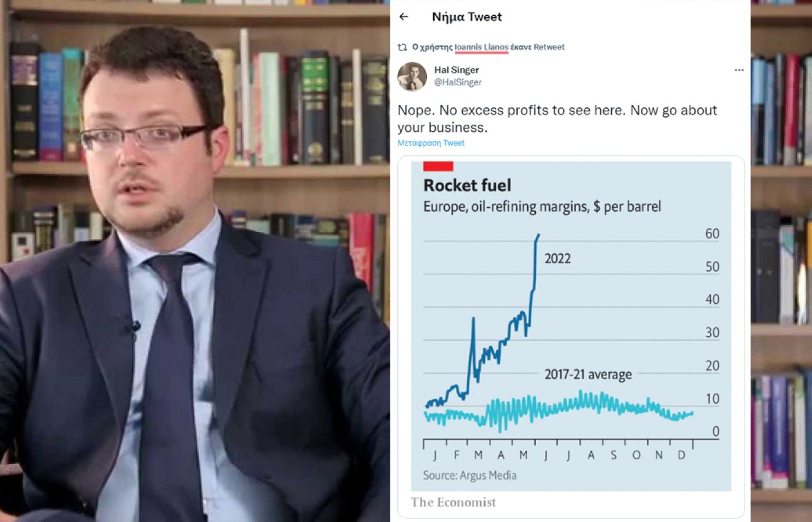Click the 60 value on chart axis
The image size is (812, 522).
[x=712, y=234]
